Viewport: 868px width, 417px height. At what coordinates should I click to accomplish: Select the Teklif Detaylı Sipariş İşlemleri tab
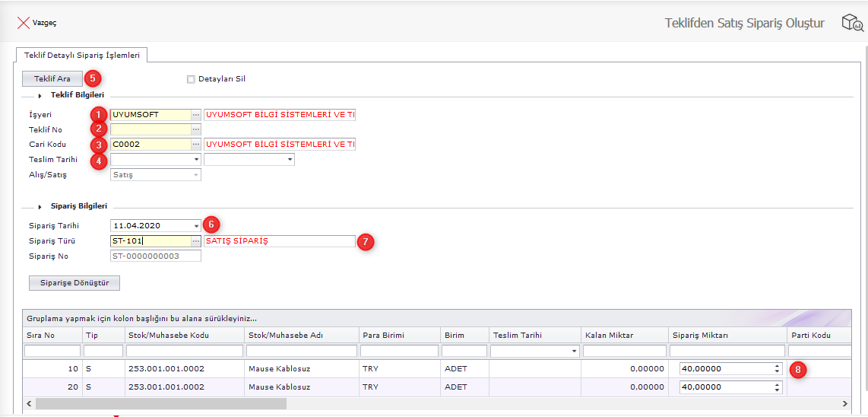click(x=82, y=55)
